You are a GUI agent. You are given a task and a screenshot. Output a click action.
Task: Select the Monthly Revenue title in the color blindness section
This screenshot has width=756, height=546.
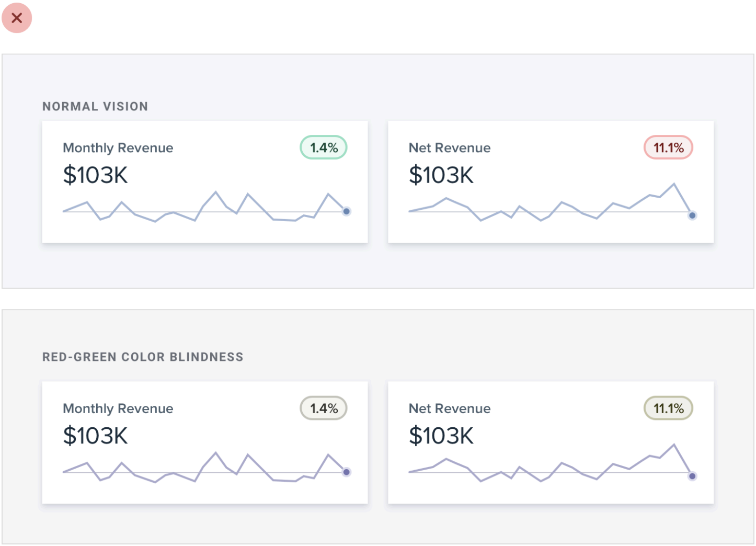click(118, 408)
